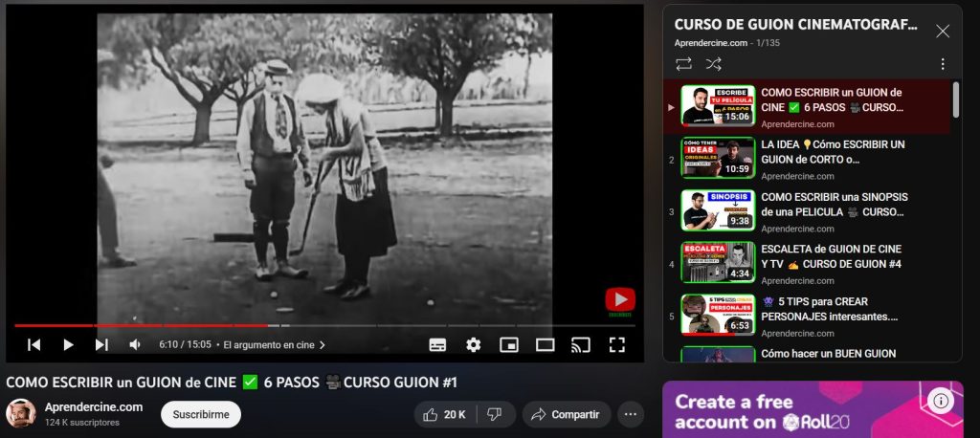Open 'Cómo hacer un BUEN GUION' playlist item
The height and width of the screenshot is (438, 980).
coord(828,354)
